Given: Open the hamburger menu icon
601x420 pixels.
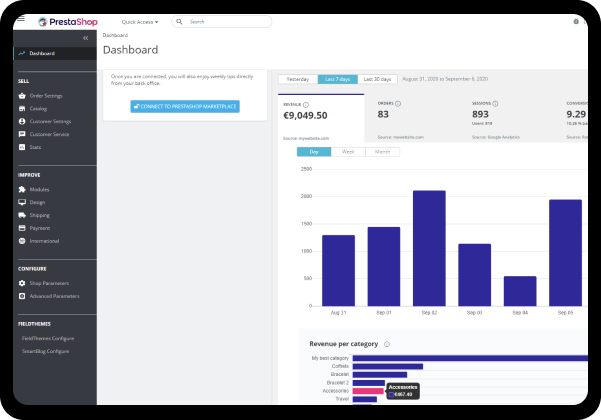Looking at the screenshot, I should tap(21, 20).
